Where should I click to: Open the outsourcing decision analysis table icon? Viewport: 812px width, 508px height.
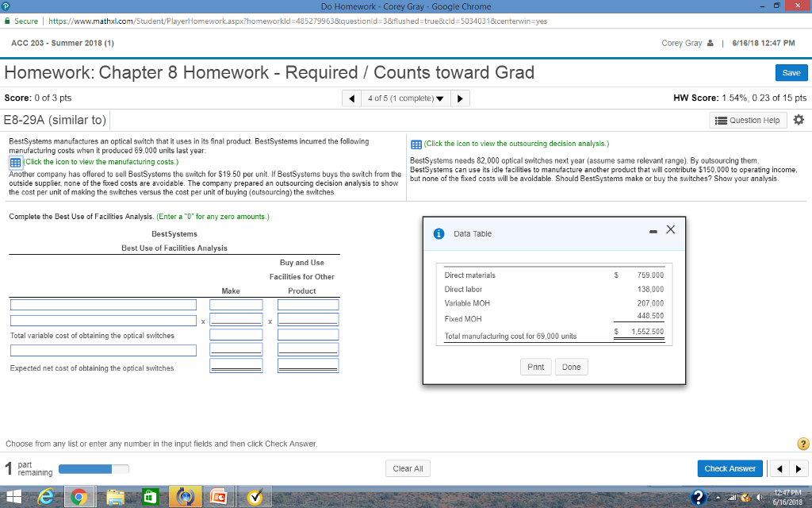[x=416, y=144]
